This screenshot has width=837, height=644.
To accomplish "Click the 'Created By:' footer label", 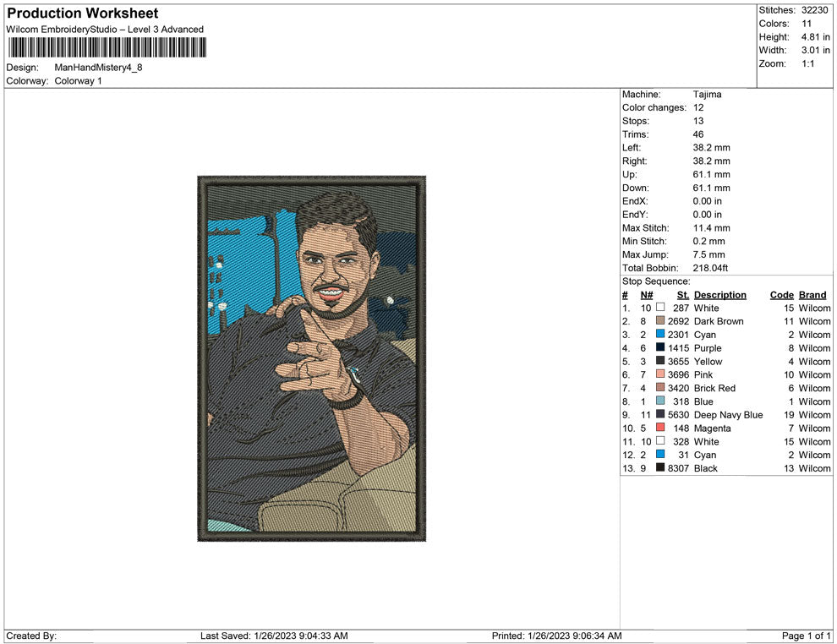I will 31,636.
